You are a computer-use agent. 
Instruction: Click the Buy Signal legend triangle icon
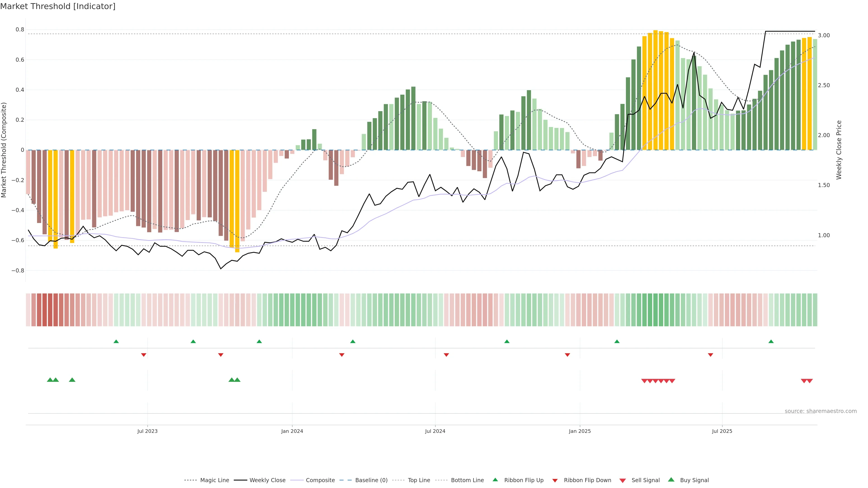point(671,480)
